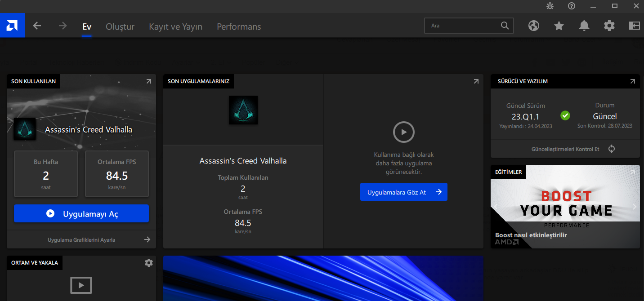Click the 23.Q1.1 version text
Viewport: 644px width, 301px height.
[x=525, y=116]
